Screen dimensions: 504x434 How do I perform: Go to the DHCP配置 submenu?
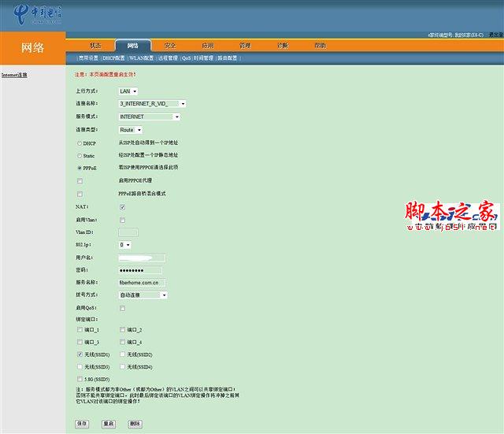[113, 58]
